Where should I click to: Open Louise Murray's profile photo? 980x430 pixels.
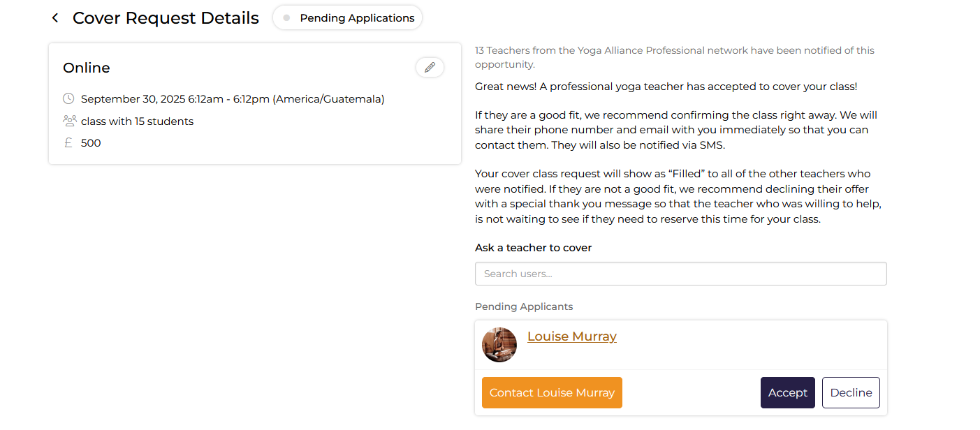point(499,345)
